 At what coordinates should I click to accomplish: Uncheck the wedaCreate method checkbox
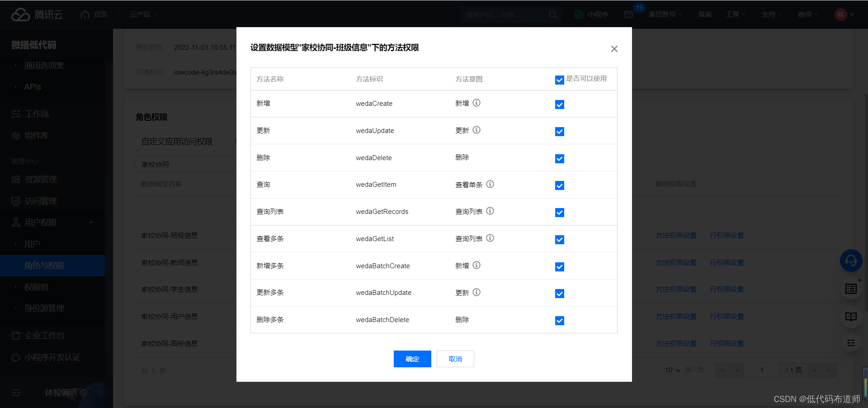coord(559,104)
